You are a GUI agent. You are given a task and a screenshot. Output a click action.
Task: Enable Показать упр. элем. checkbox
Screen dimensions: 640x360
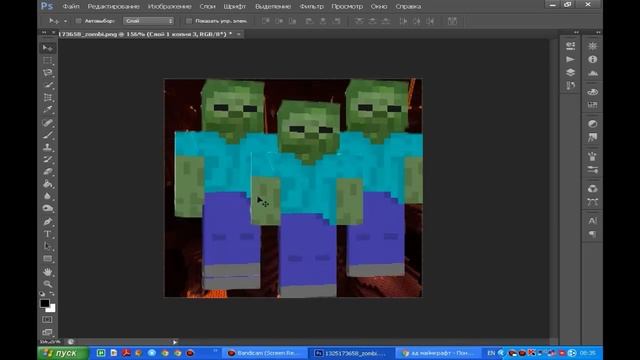pos(189,21)
